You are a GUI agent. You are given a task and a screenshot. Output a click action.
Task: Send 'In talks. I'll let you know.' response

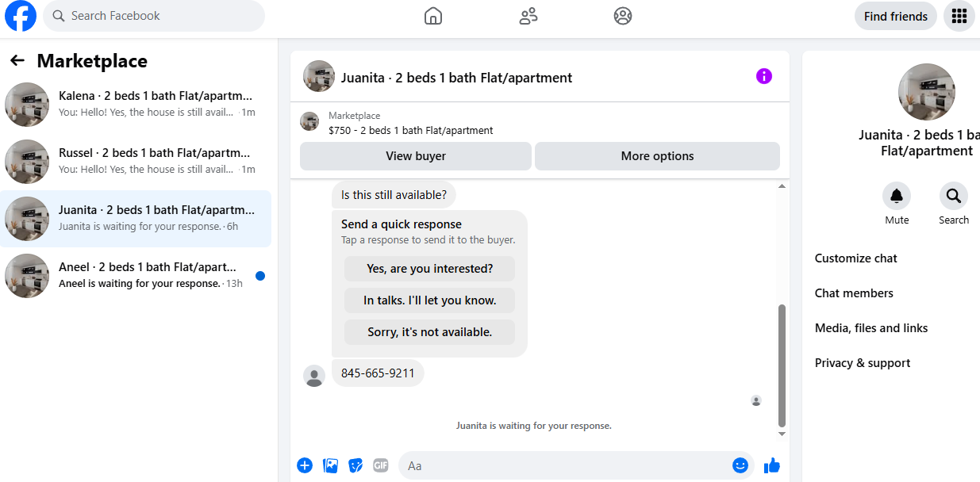pos(429,300)
